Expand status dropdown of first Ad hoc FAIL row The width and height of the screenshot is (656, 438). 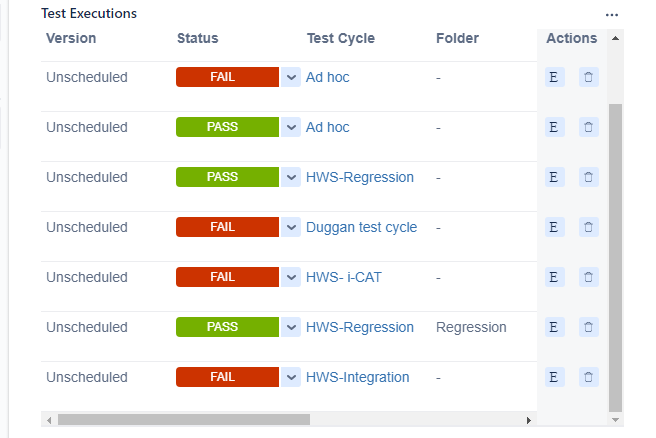point(291,77)
